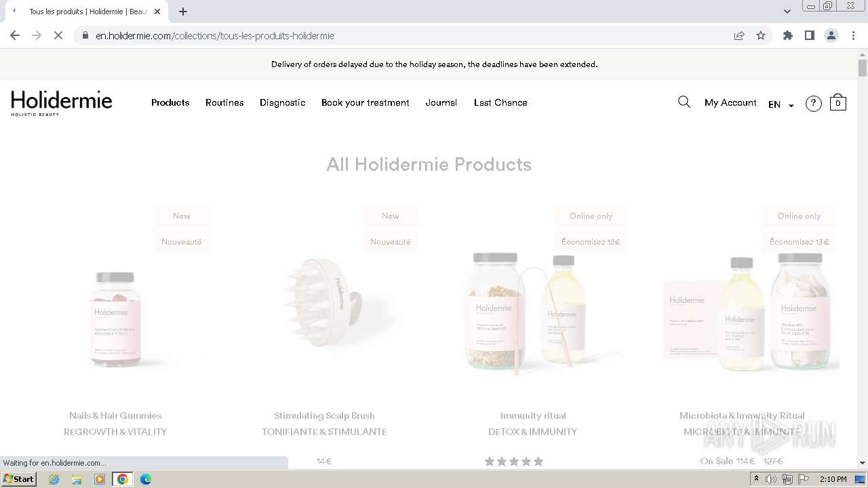Open File Explorer from taskbar
Viewport: 868px width, 488px height.
[x=77, y=479]
